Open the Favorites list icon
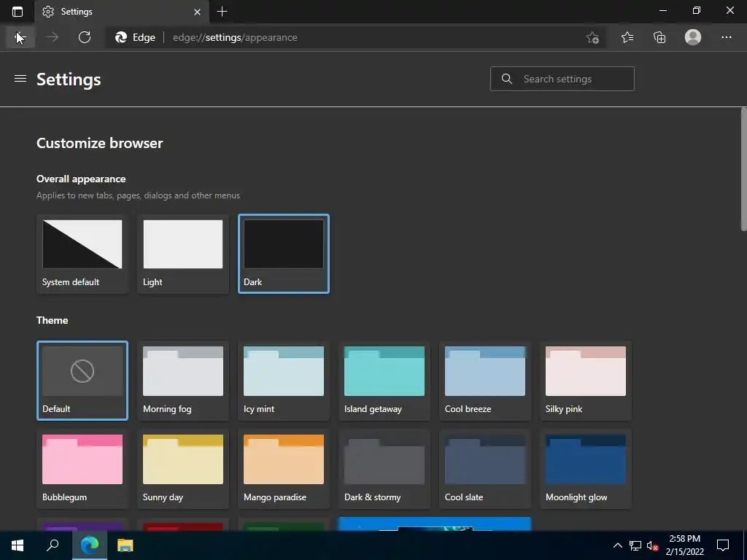 tap(627, 37)
